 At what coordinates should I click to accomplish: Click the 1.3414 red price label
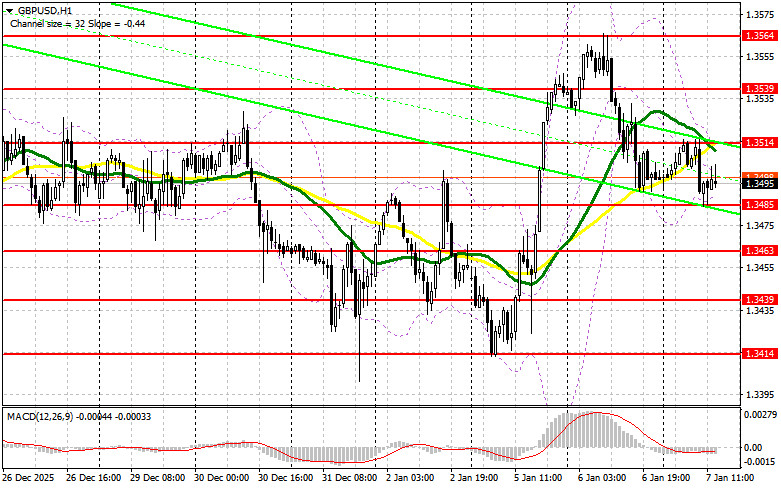coord(760,354)
